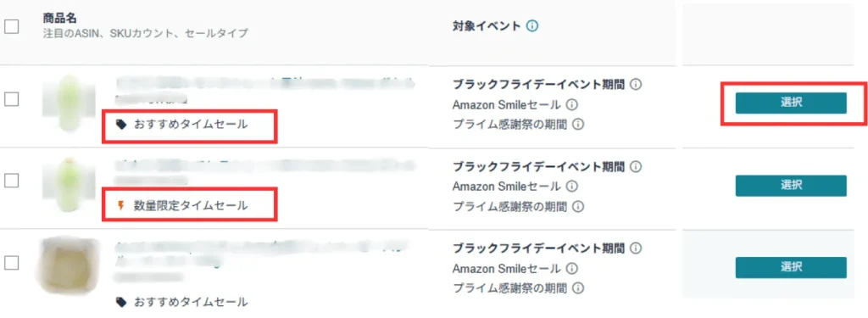Click info icon next to third row Amazon Smileセール
Image resolution: width=868 pixels, height=318 pixels.
(572, 268)
